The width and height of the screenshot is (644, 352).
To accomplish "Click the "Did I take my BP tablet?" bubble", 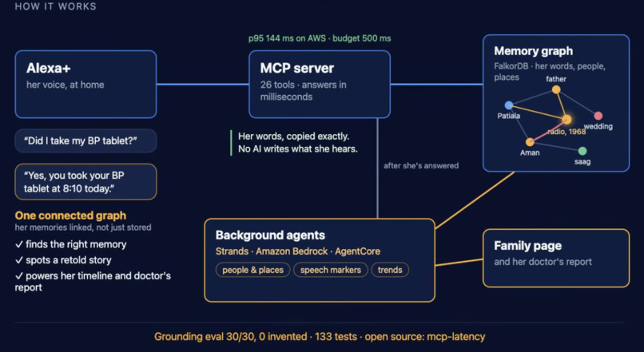I will (85, 140).
